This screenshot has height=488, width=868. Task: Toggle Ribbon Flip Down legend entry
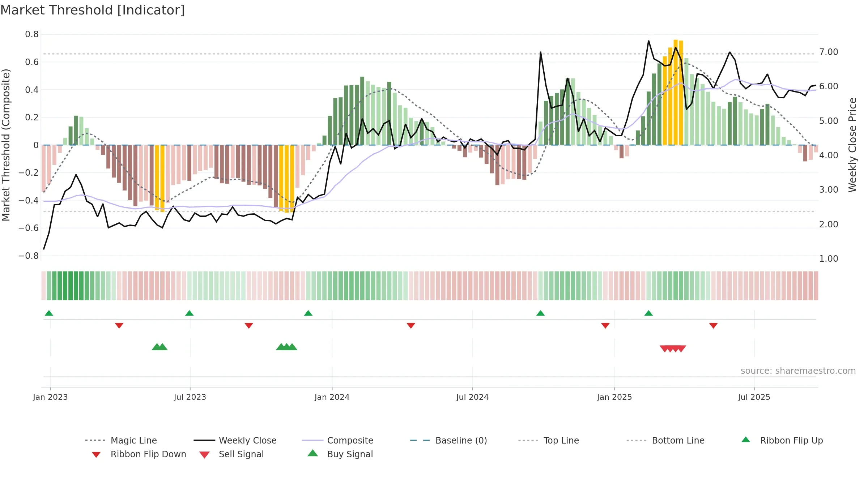point(139,454)
